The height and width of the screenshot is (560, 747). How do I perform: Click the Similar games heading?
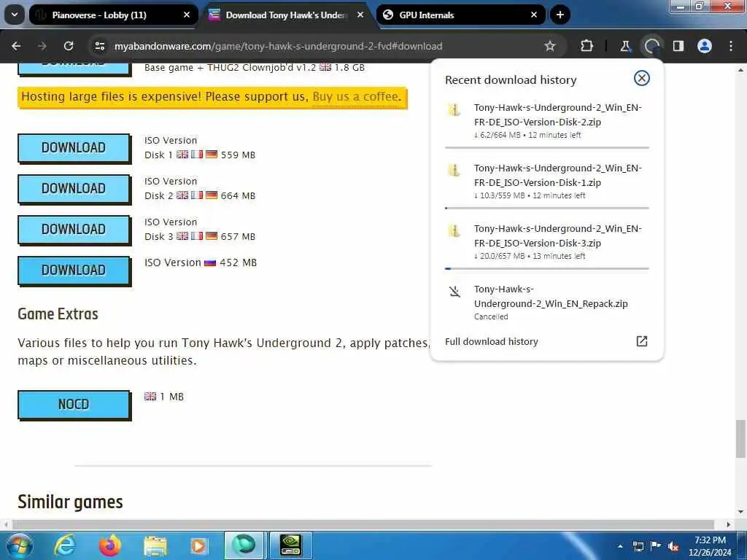(x=70, y=502)
